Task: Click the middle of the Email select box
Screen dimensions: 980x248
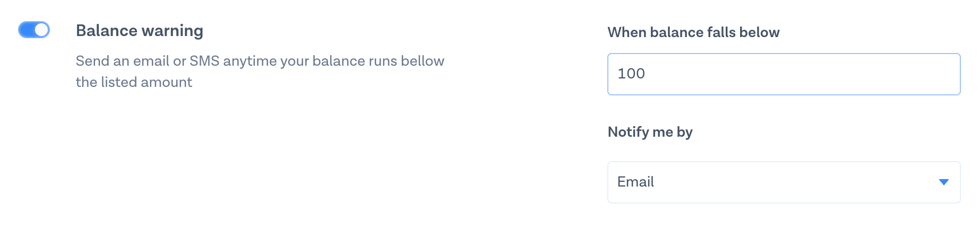Action: point(784,182)
